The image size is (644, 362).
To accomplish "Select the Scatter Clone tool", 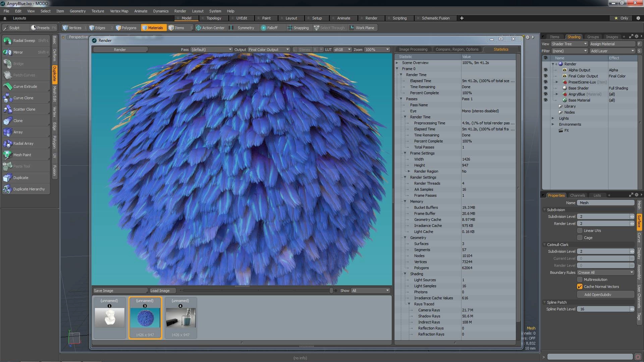I will click(26, 109).
